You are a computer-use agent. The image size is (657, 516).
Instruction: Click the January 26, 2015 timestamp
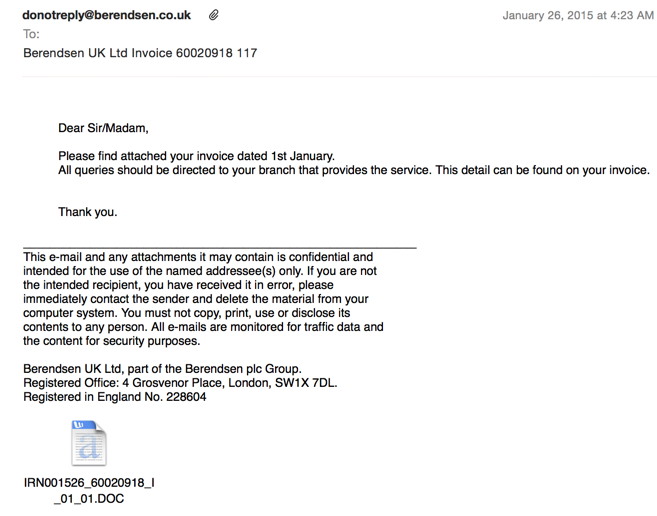click(577, 16)
